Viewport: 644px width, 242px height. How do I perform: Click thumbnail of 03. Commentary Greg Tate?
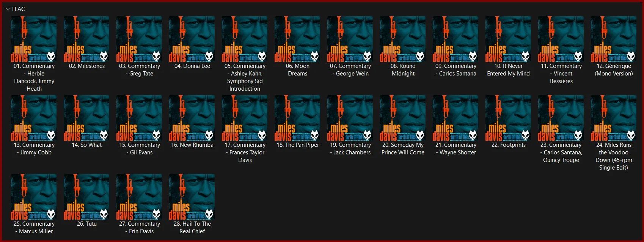coord(139,39)
